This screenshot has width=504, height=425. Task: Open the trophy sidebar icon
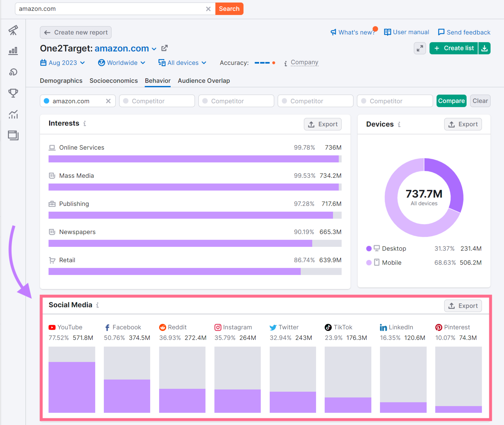[x=13, y=93]
